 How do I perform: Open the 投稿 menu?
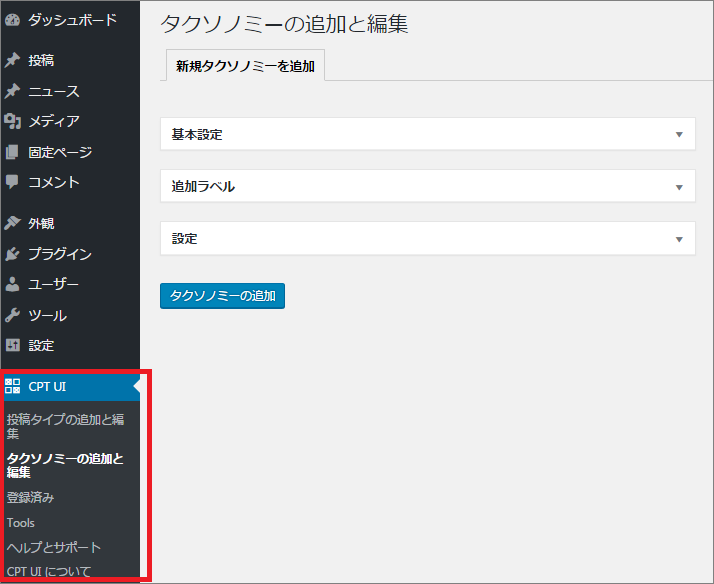41,60
